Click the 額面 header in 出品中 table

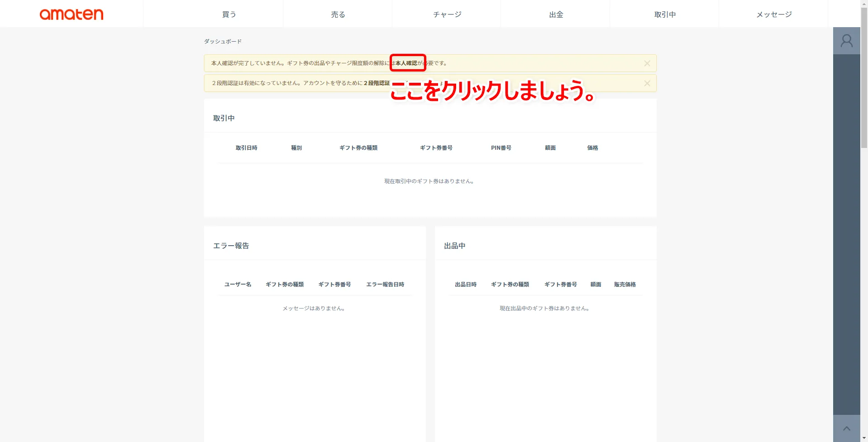click(x=596, y=285)
